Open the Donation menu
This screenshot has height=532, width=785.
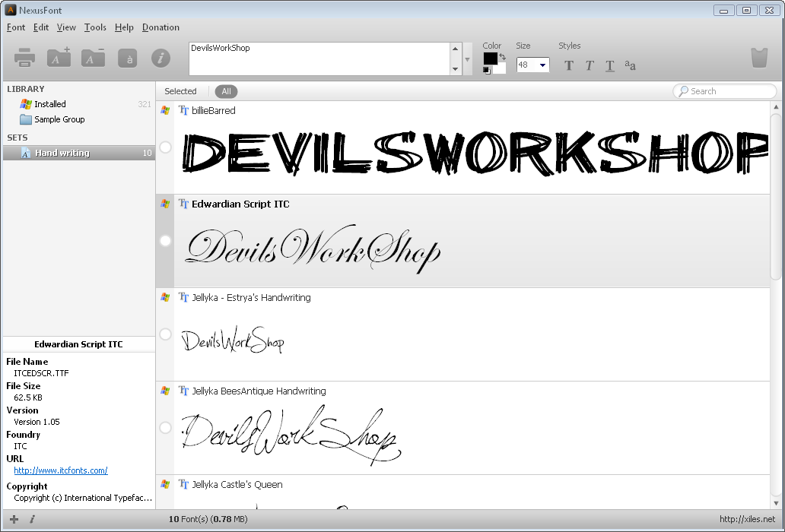pos(160,27)
